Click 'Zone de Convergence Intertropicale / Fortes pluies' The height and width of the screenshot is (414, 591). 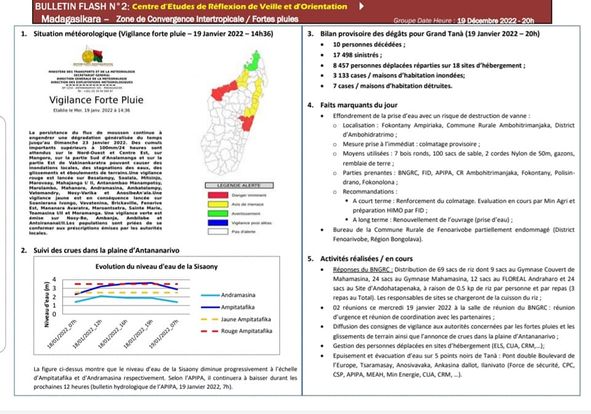pyautogui.click(x=207, y=19)
